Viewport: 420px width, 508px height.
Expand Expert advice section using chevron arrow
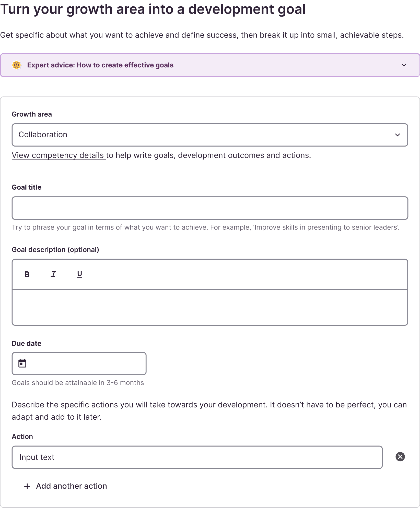click(x=404, y=65)
